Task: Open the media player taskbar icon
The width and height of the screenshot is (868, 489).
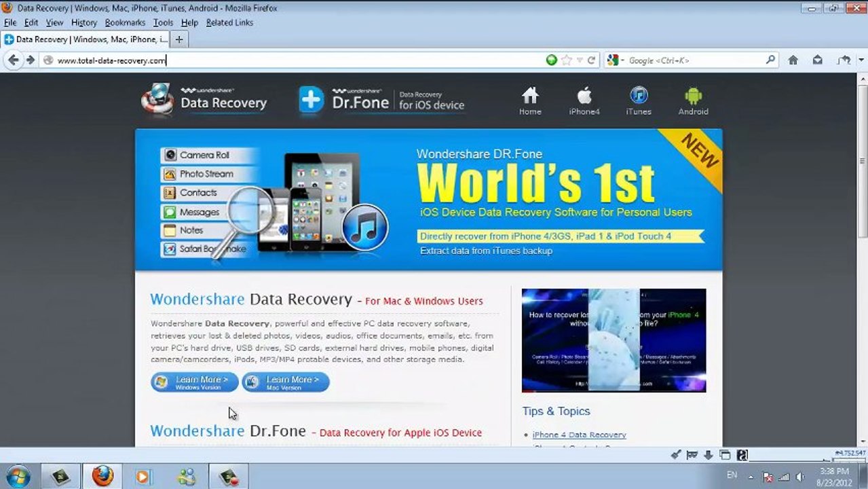Action: pos(143,477)
